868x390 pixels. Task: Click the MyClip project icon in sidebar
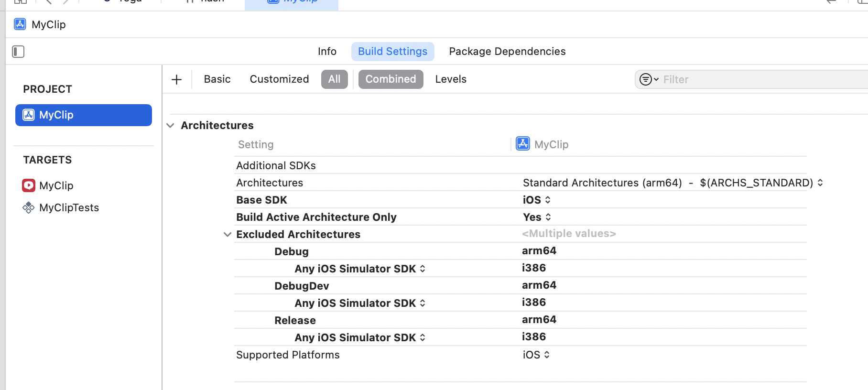29,115
